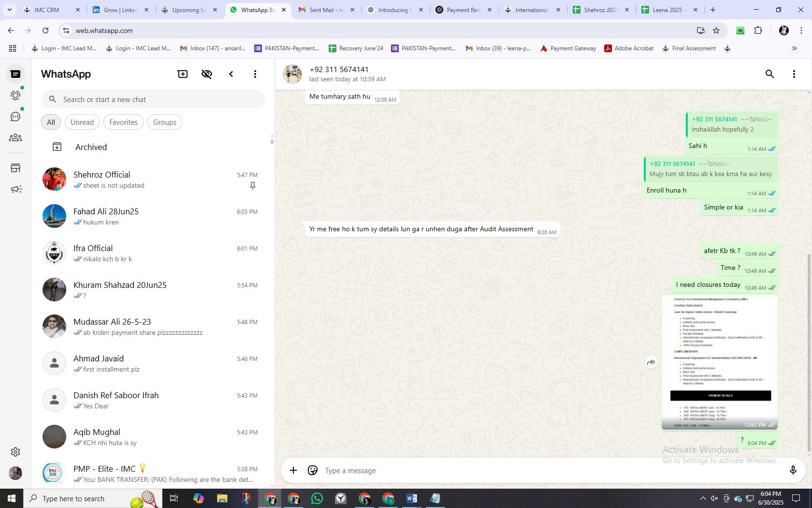Switch to Payment Reminder tab

pos(464,10)
